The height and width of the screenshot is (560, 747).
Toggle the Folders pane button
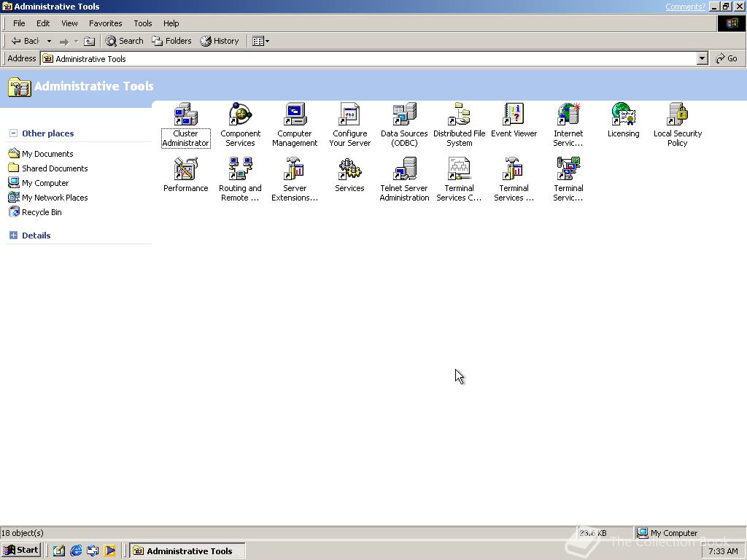tap(171, 42)
